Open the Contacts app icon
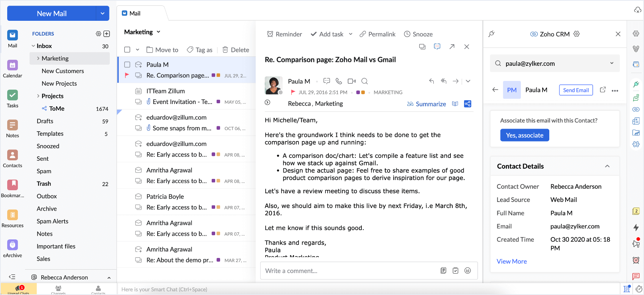 (13, 155)
